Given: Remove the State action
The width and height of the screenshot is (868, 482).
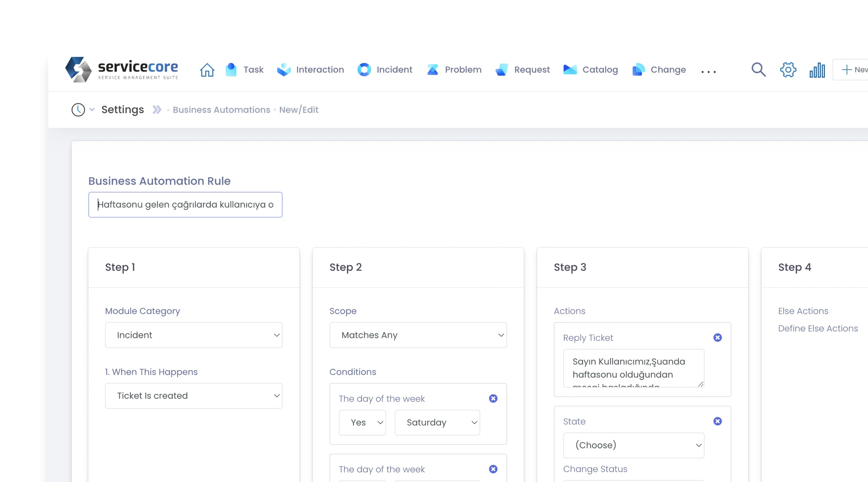Looking at the screenshot, I should pos(718,421).
